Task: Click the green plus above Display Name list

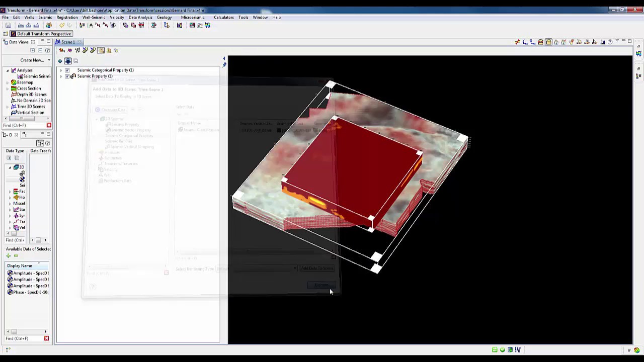Action: pos(9,256)
